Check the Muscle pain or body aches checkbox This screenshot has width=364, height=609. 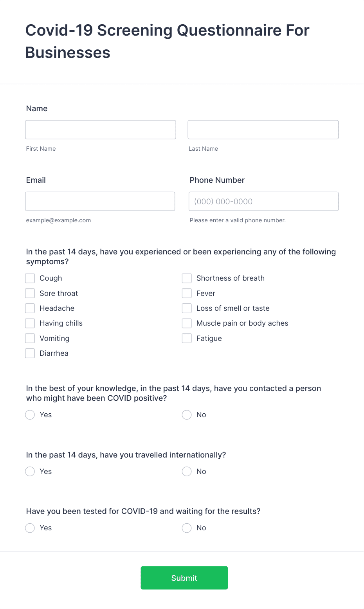187,323
